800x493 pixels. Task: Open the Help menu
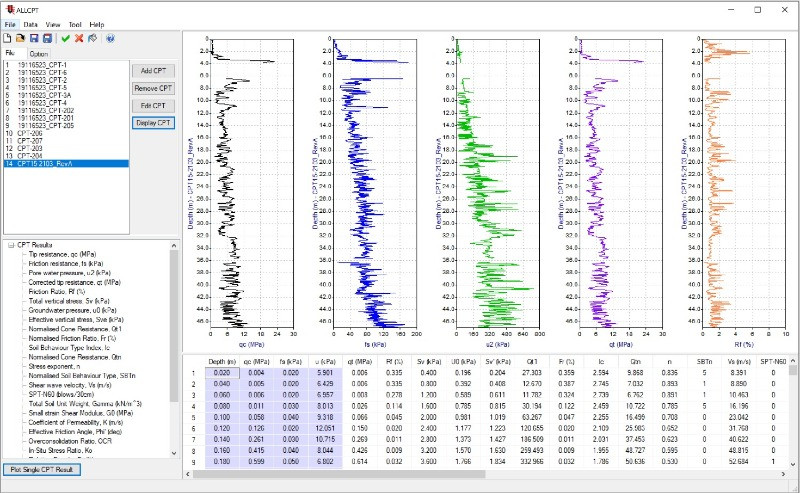pyautogui.click(x=97, y=24)
